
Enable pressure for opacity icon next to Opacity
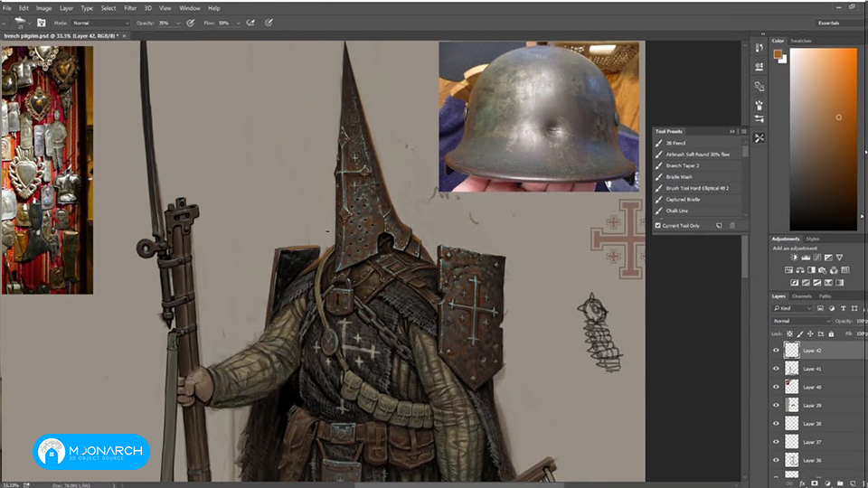point(191,23)
